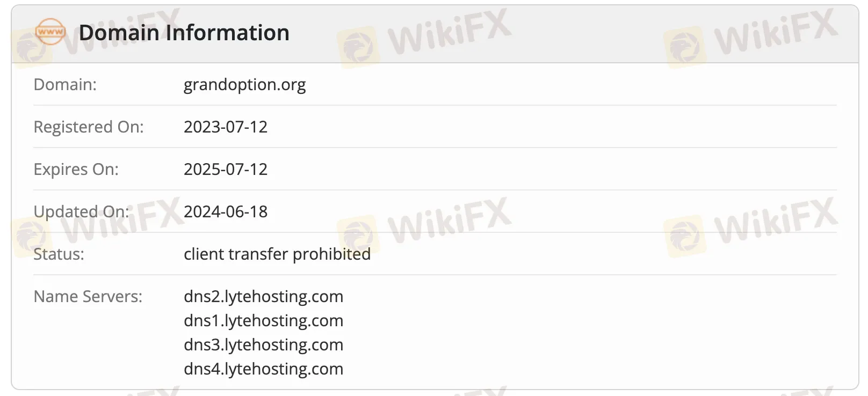The image size is (868, 396).
Task: Click the WikiFX watermark logo at top right
Action: pyautogui.click(x=751, y=38)
